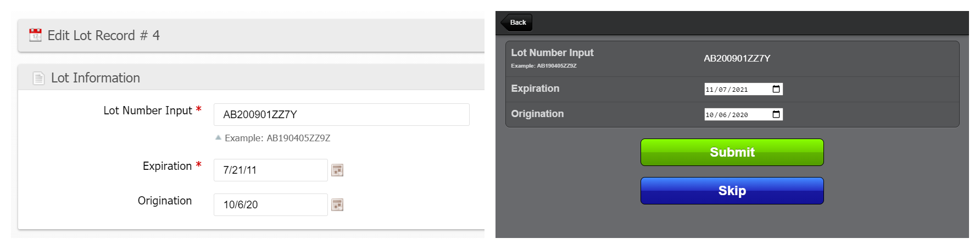The width and height of the screenshot is (980, 249).
Task: Collapse the Lot Information section header
Action: pos(95,78)
